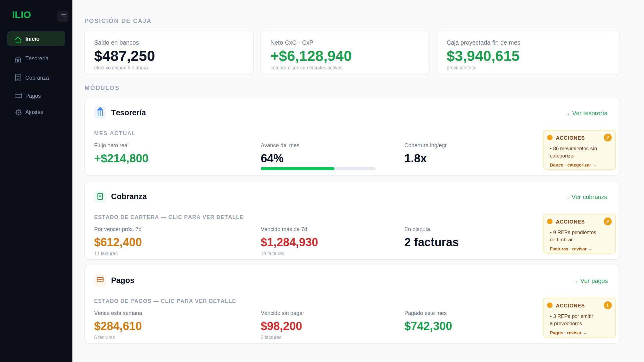Click the 9 REPs pendientes de timbrar item
This screenshot has width=644, height=362.
tap(573, 236)
